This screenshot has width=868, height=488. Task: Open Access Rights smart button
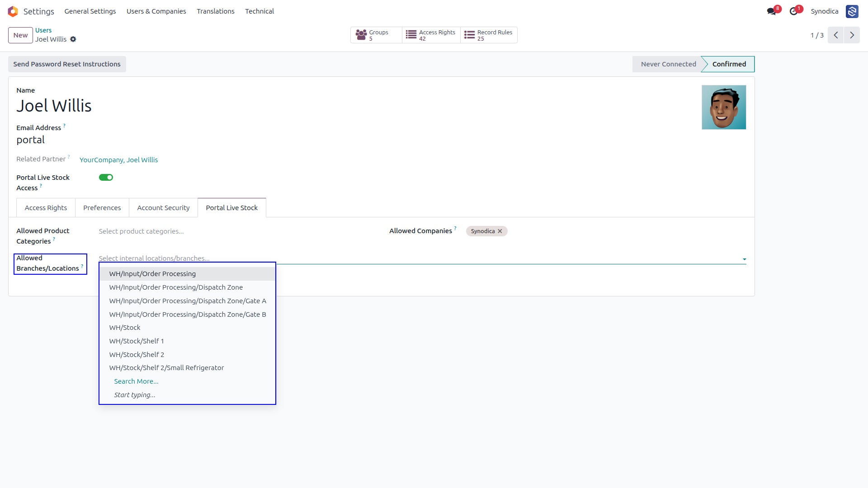point(431,35)
